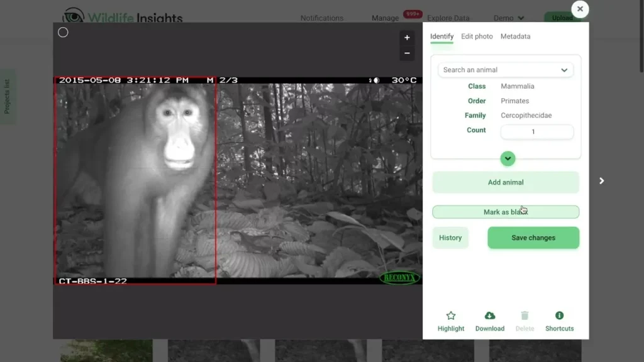The width and height of the screenshot is (644, 362).
Task: Switch to the Metadata tab
Action: pos(515,36)
